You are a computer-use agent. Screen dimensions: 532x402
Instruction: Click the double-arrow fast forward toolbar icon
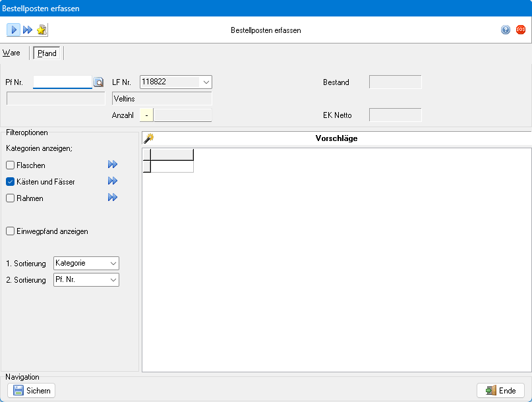pyautogui.click(x=28, y=30)
